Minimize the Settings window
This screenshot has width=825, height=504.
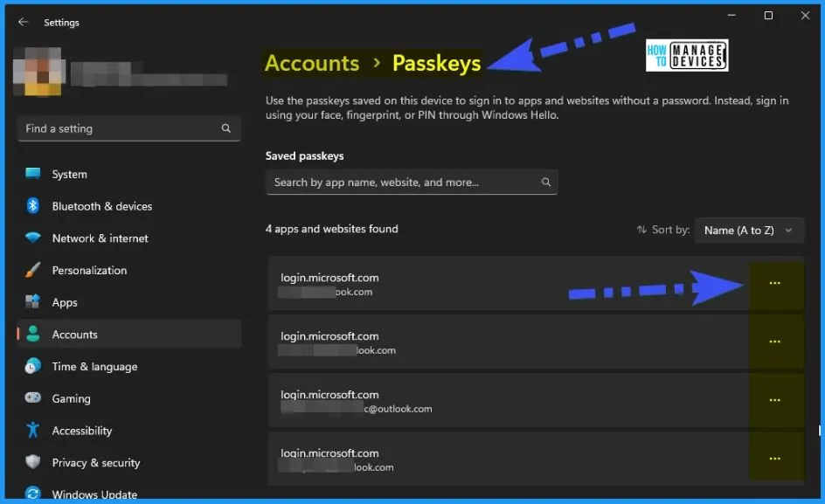click(731, 15)
